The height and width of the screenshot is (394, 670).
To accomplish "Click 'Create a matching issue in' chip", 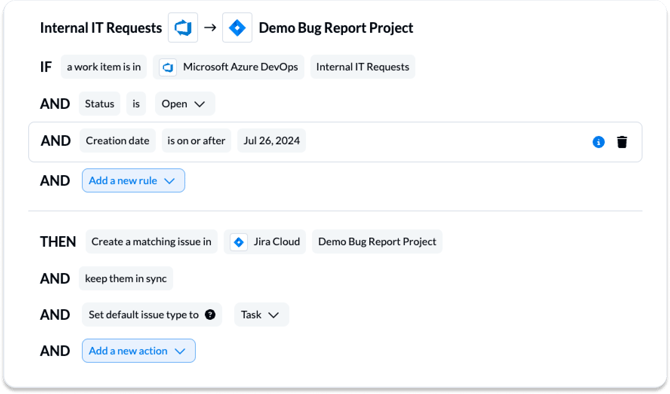I will point(151,242).
